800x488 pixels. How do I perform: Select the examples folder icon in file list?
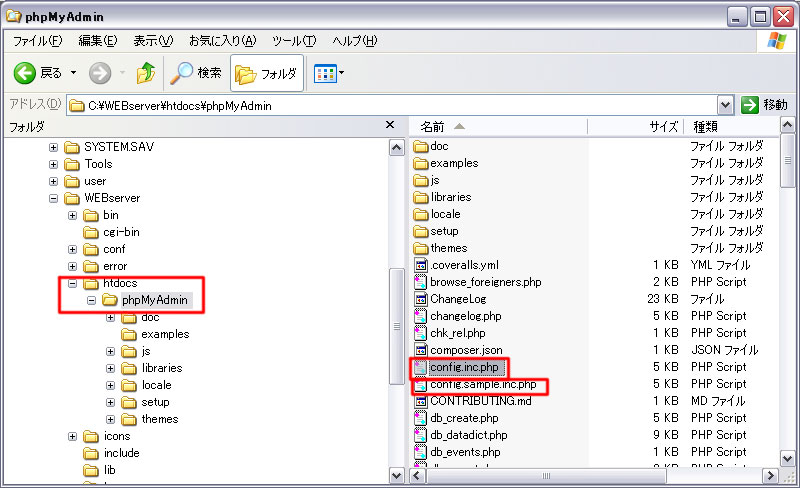(421, 163)
